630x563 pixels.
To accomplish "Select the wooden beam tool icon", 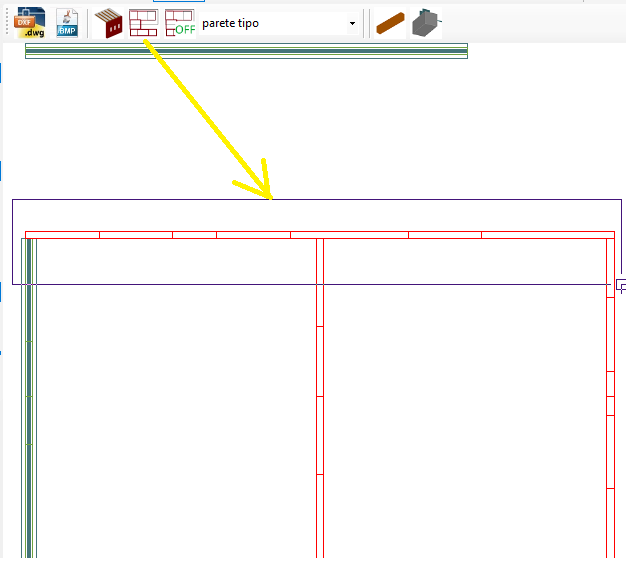I will (389, 22).
